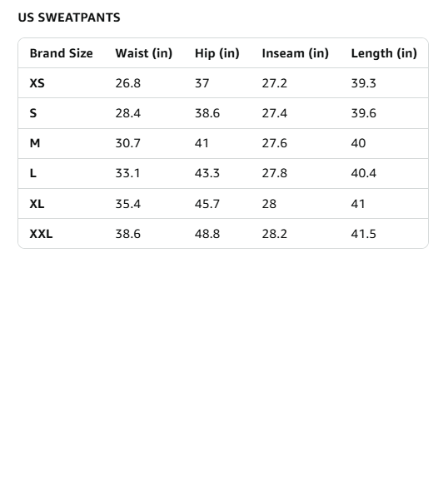Click the XS waist value 26.8
The image size is (448, 486).
128,83
